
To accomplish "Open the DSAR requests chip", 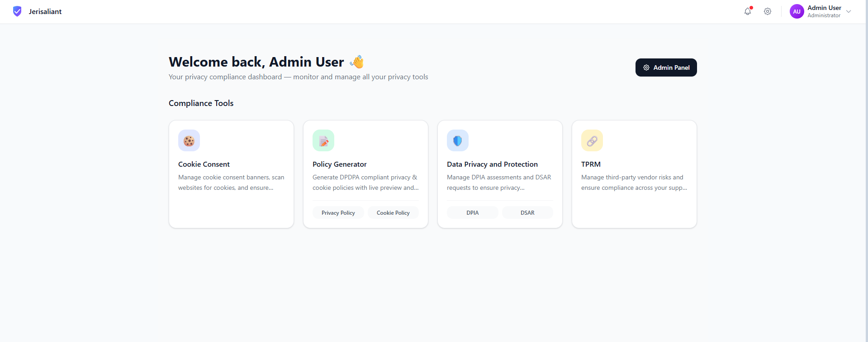I will coord(527,212).
